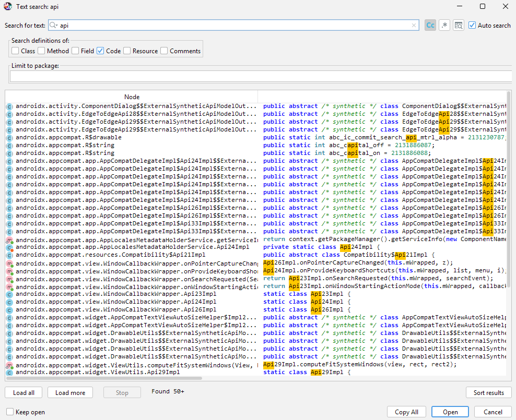Image resolution: width=516 pixels, height=420 pixels.
Task: Click the Sort results button
Action: click(488, 392)
